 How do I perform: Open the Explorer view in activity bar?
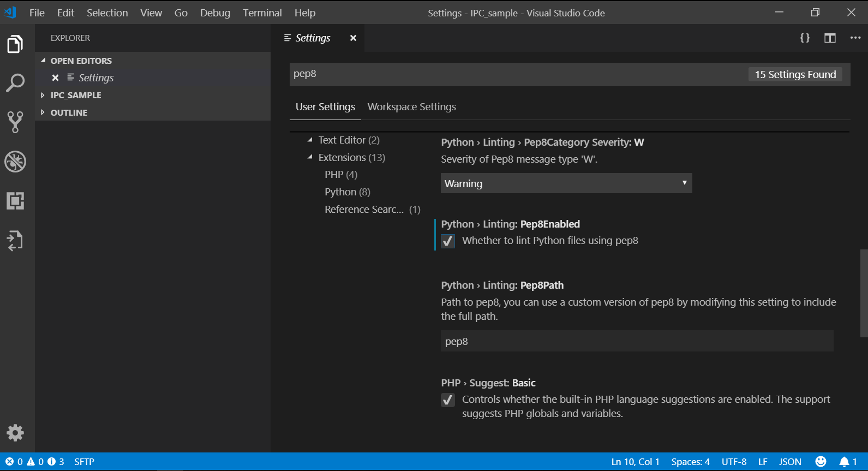15,44
